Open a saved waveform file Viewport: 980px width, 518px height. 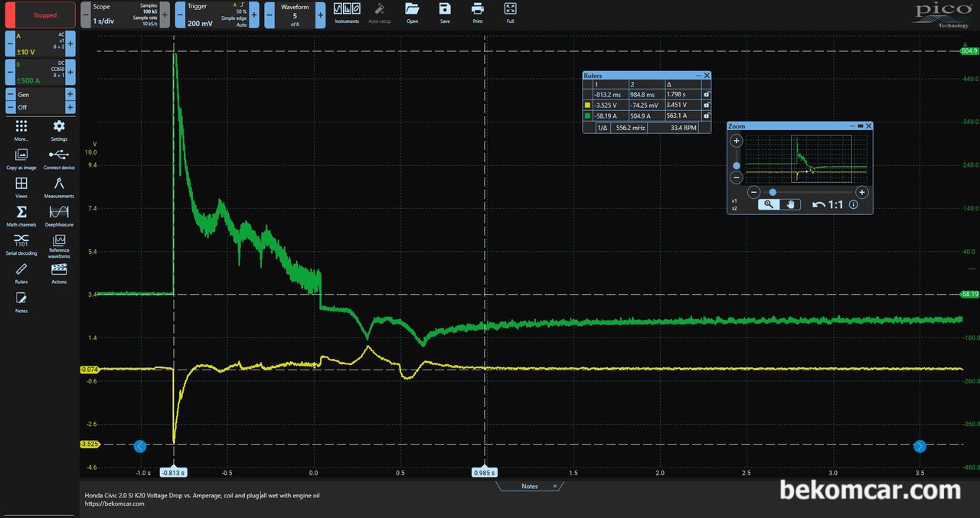[412, 13]
